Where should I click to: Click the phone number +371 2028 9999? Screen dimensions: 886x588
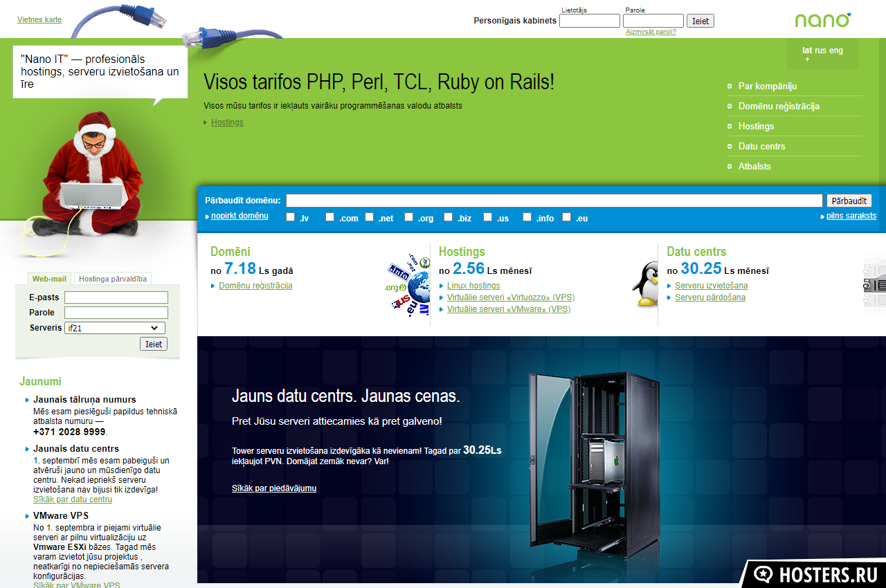[69, 432]
